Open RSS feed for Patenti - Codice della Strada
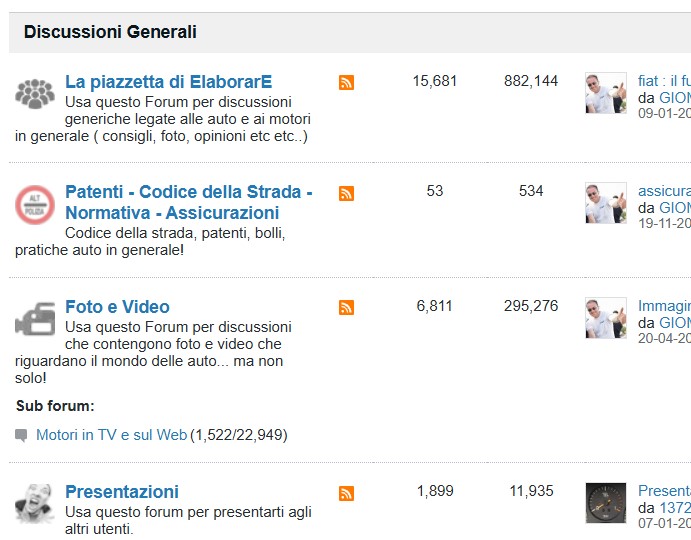Screen dimensions: 691x540 tap(346, 193)
